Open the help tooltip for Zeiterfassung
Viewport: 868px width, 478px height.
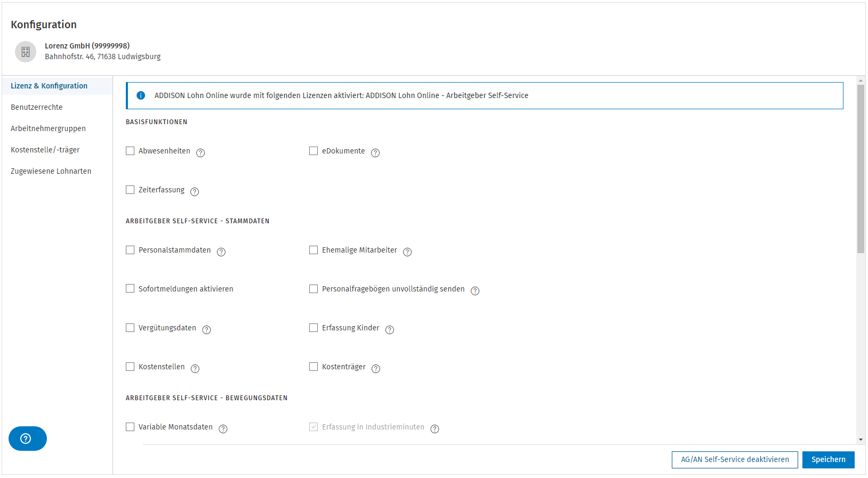click(x=195, y=192)
